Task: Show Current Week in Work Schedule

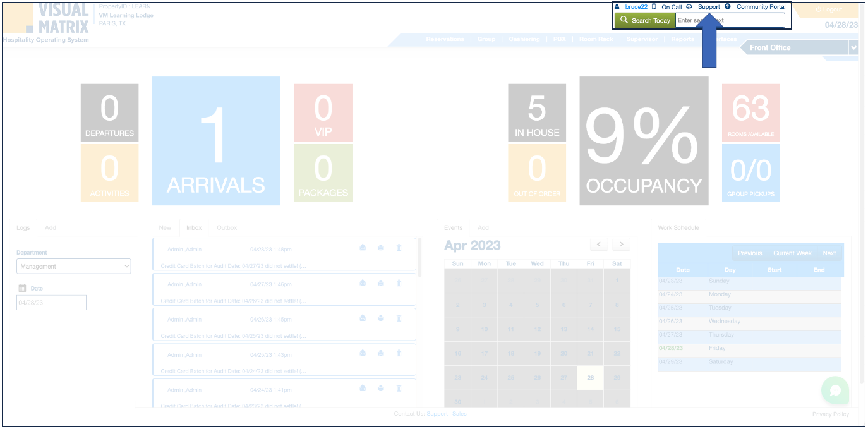Action: tap(792, 253)
